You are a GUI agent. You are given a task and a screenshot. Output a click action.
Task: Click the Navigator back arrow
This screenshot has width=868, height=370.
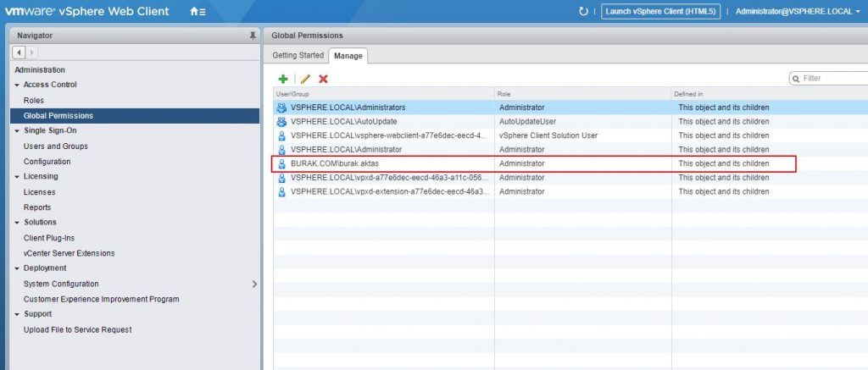point(19,52)
